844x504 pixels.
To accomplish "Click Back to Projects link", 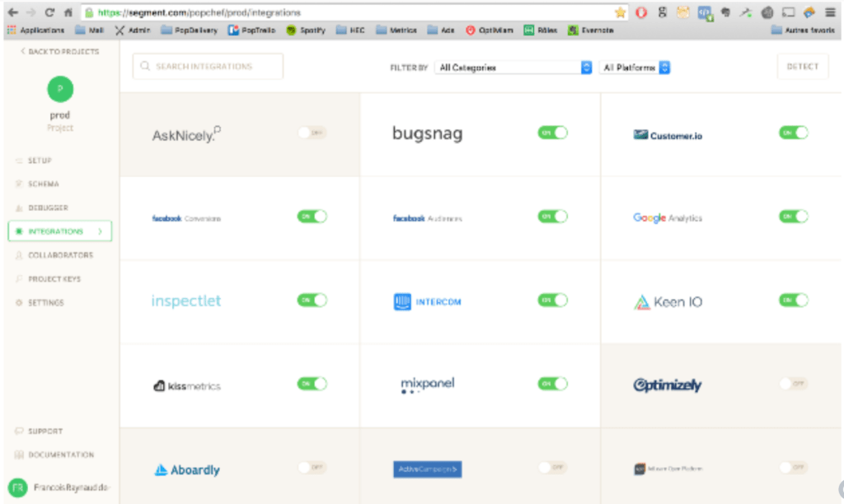I will [x=59, y=51].
